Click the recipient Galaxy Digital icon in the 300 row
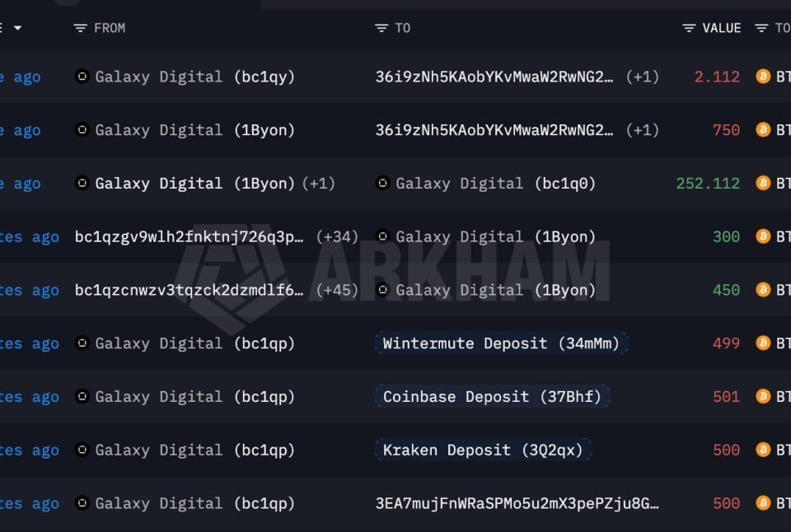The height and width of the screenshot is (532, 791). click(382, 236)
